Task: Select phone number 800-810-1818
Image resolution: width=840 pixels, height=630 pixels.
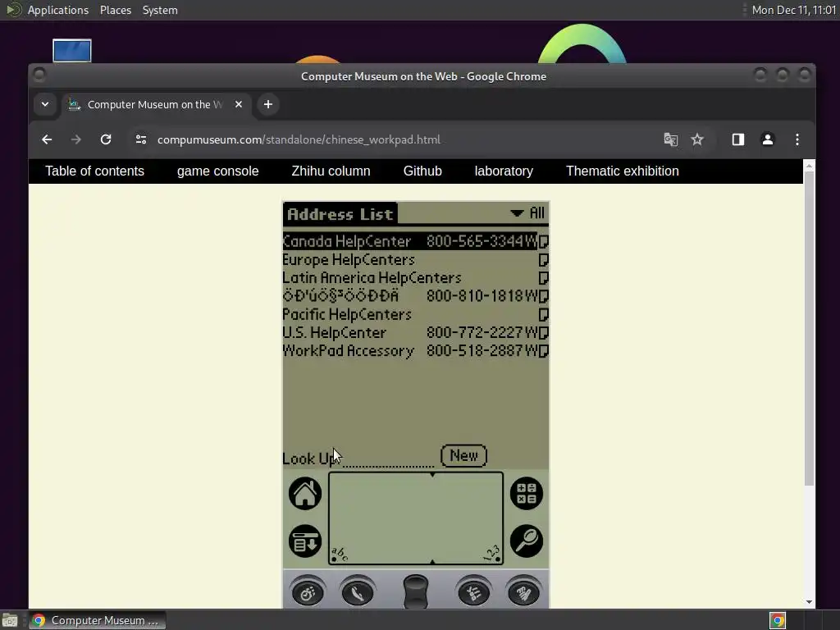Action: pos(475,296)
